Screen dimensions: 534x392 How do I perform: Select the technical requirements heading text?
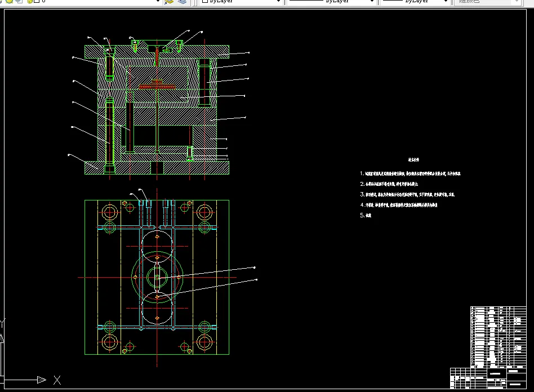413,160
